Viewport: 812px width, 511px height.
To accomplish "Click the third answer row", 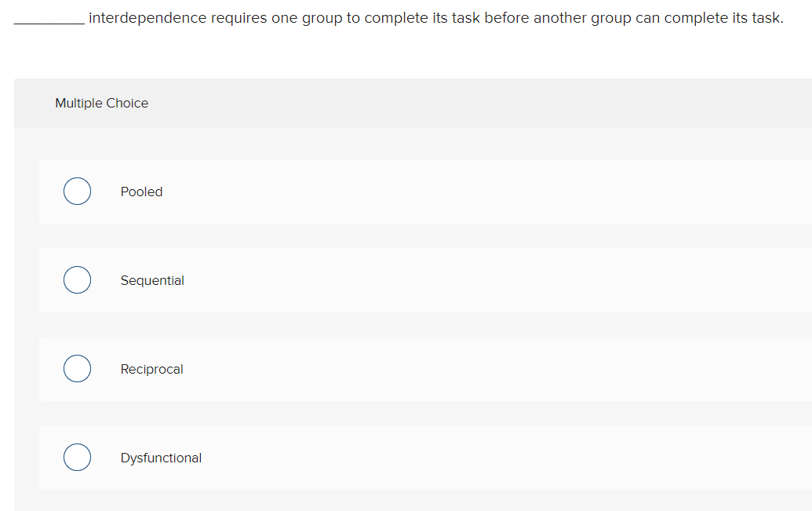I will tap(392, 368).
